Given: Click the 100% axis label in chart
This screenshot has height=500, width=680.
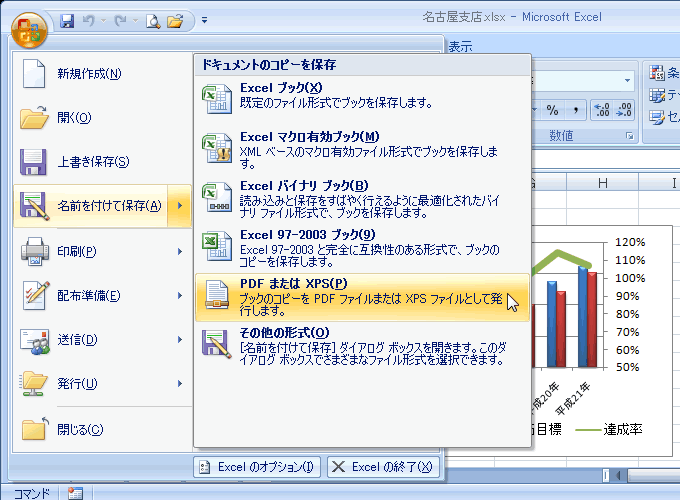Looking at the screenshot, I should coord(630,278).
